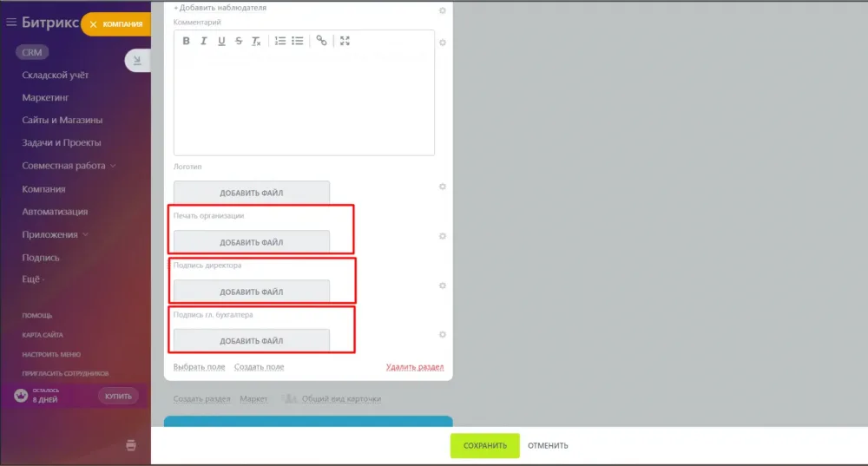Open Карта сайта link

click(43, 335)
